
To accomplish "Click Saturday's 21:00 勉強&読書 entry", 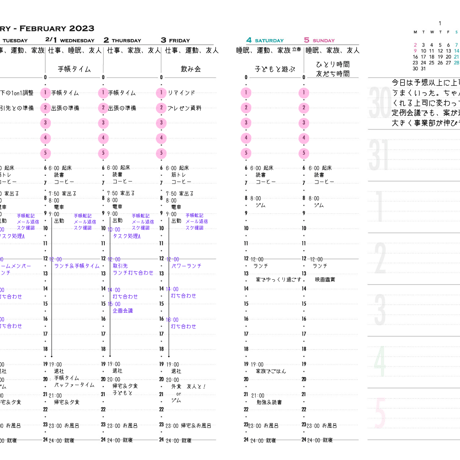I will (269, 402).
